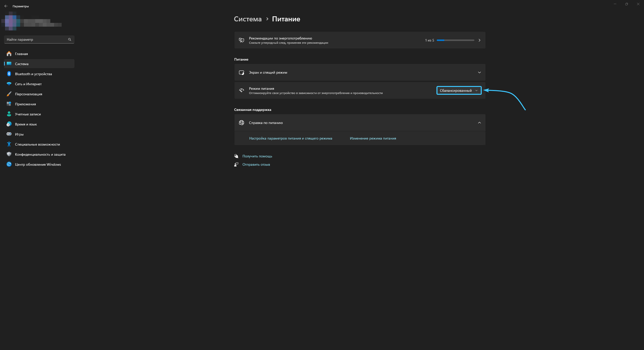Click Получить помощь link

(x=257, y=156)
